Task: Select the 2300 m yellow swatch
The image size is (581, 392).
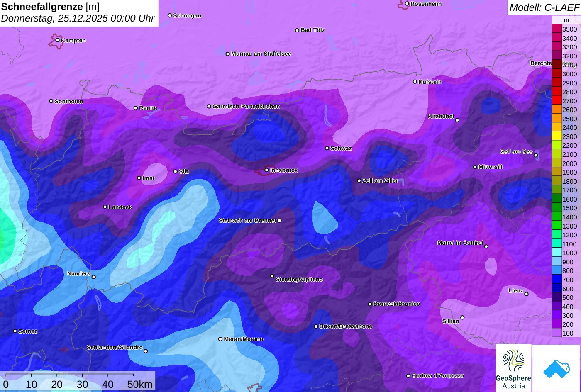Action: point(557,136)
